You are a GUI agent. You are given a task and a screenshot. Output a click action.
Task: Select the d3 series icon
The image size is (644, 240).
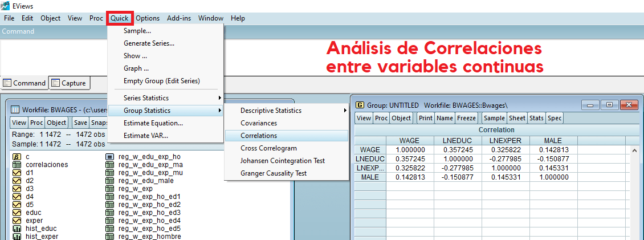coord(17,189)
